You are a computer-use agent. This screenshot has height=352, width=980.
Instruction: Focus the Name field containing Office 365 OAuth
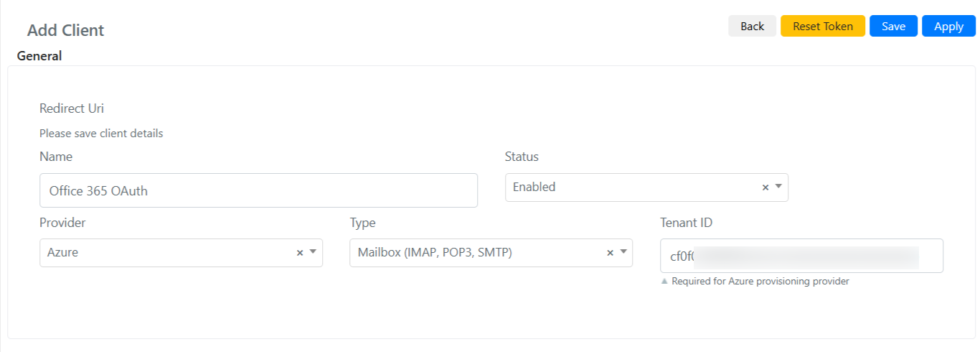258,190
